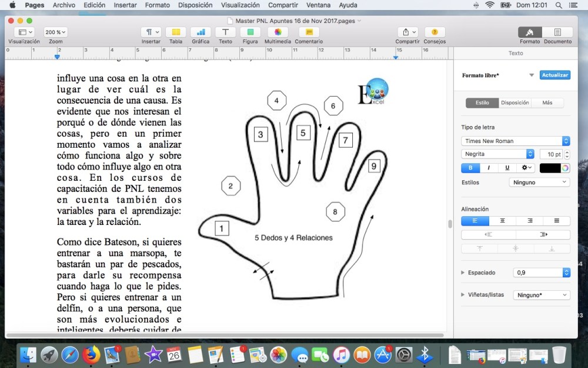The height and width of the screenshot is (368, 588).
Task: Open the Multimedia browser icon
Action: [278, 32]
